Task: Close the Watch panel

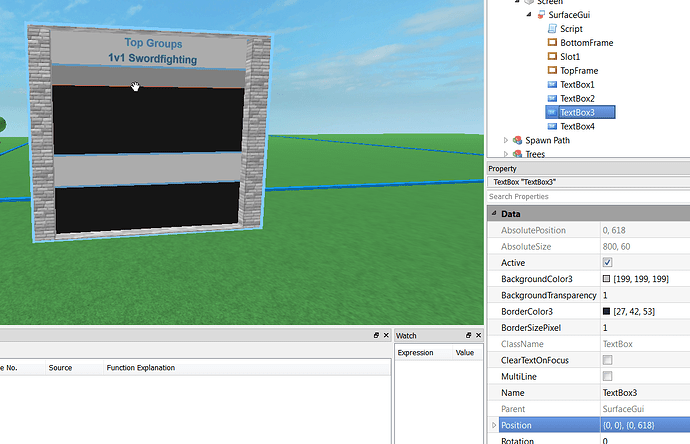Action: tap(478, 335)
